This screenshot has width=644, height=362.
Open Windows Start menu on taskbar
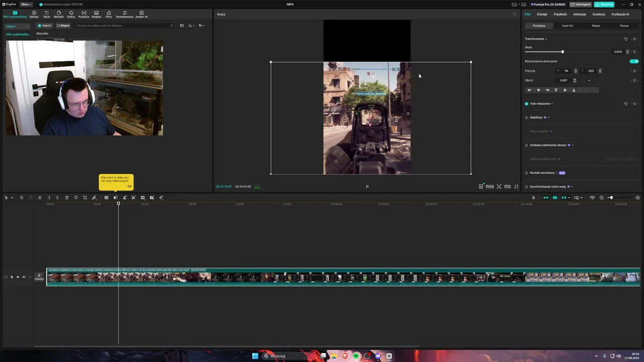click(255, 356)
